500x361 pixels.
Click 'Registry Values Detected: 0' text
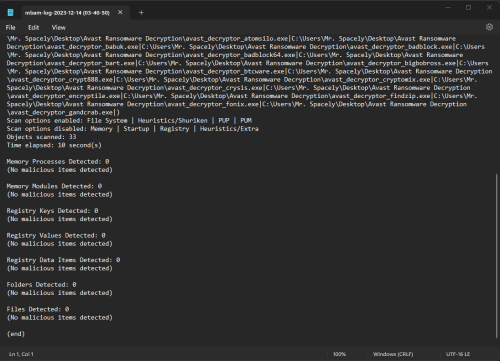(56, 236)
